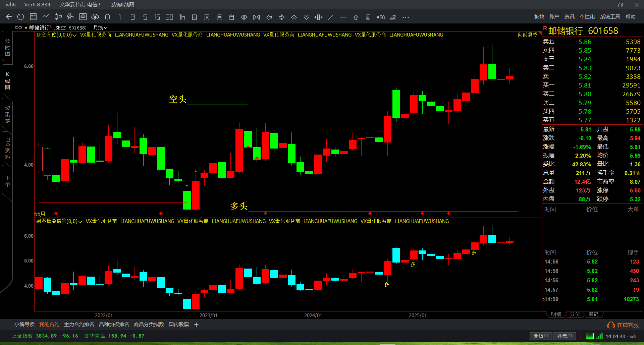Open the 品种加权排名 bottom tab
This screenshot has width=644, height=345.
tap(114, 325)
